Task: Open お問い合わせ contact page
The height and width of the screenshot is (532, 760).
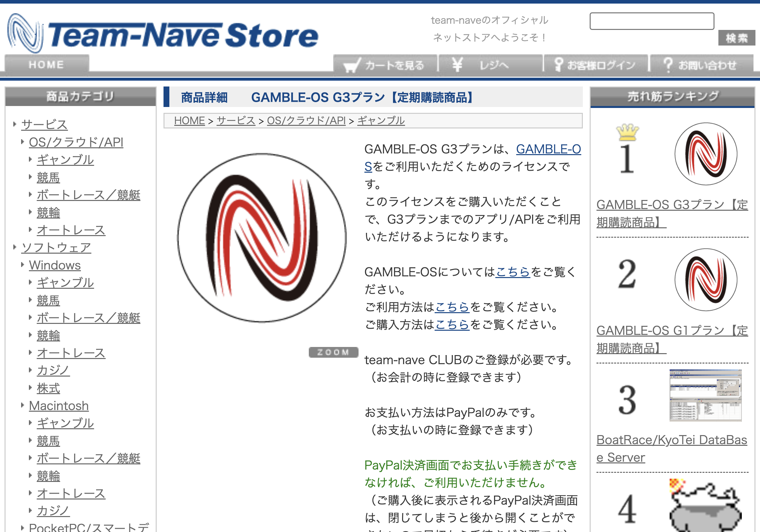Action: 701,65
